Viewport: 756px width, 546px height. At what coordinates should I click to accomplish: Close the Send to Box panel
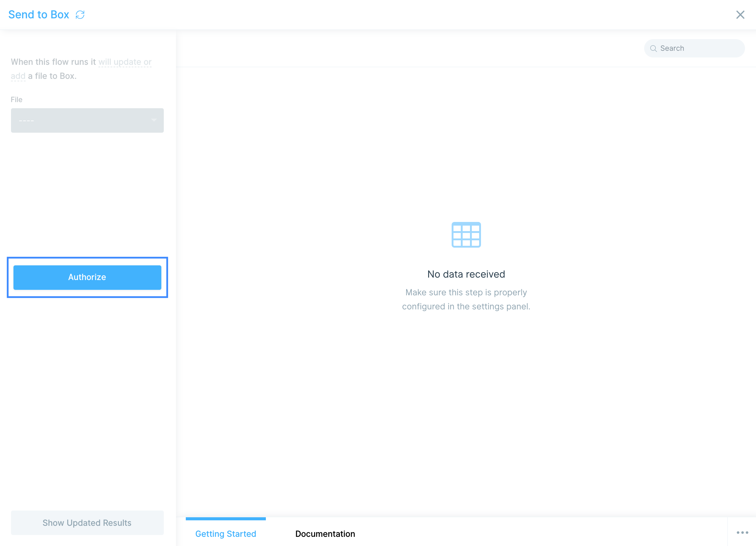pos(740,15)
